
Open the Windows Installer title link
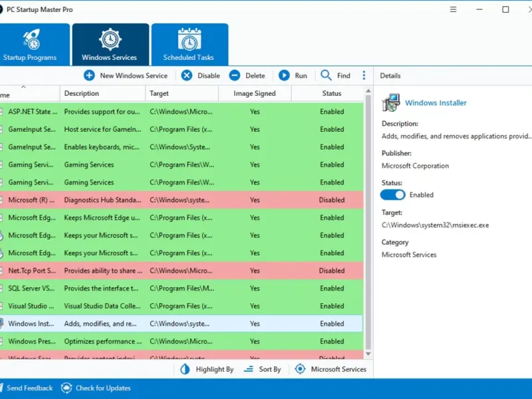coord(436,103)
